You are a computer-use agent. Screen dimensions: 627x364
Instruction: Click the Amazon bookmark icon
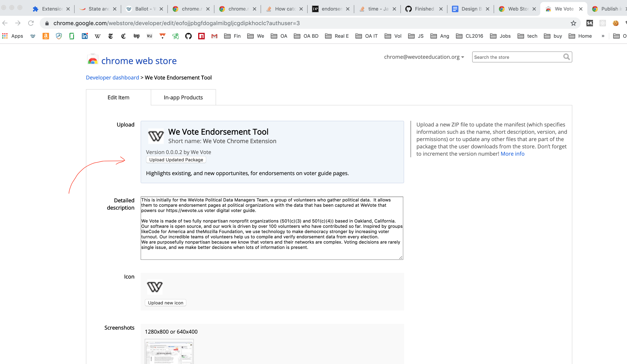click(46, 36)
